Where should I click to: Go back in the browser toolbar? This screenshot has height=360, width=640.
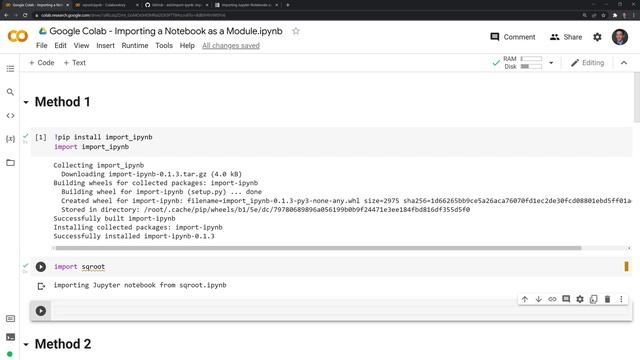[x=6, y=15]
